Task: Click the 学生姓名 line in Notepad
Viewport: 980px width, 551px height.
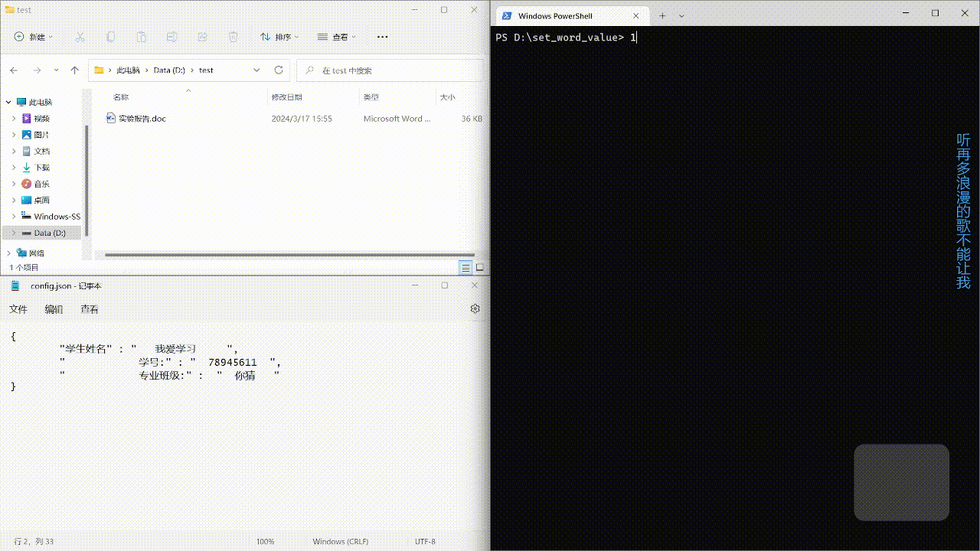Action: [149, 349]
